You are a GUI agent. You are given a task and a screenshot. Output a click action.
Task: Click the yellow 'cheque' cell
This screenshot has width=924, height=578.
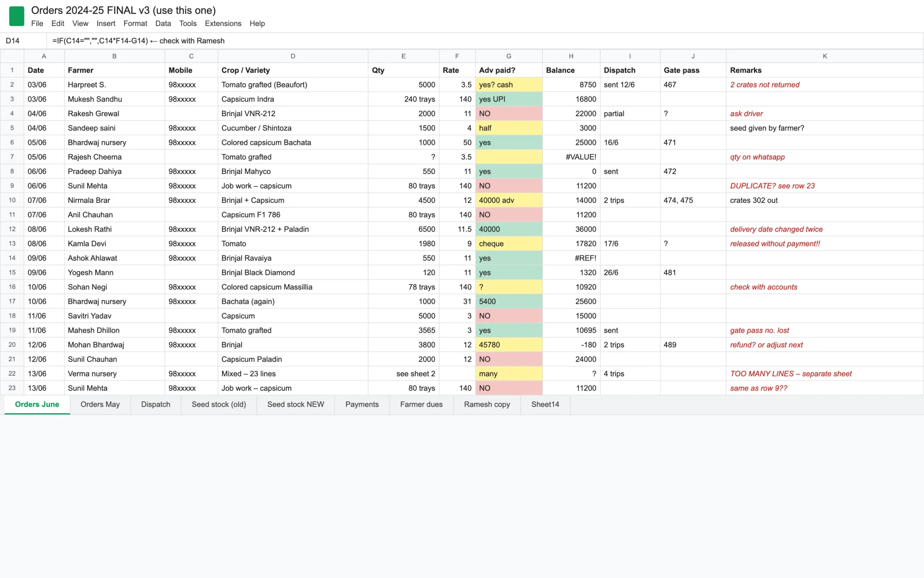509,244
